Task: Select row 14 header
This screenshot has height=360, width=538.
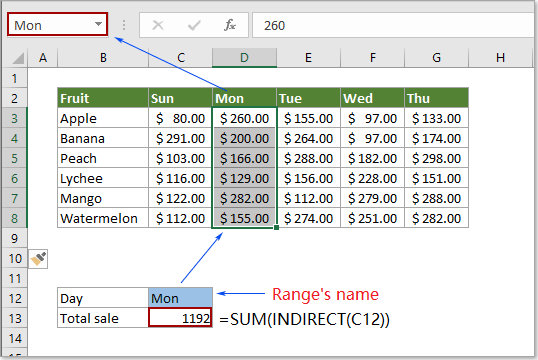Action: pyautogui.click(x=14, y=338)
